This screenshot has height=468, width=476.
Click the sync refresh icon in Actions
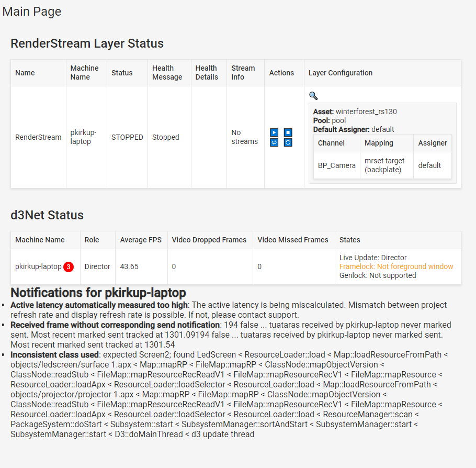(x=288, y=142)
